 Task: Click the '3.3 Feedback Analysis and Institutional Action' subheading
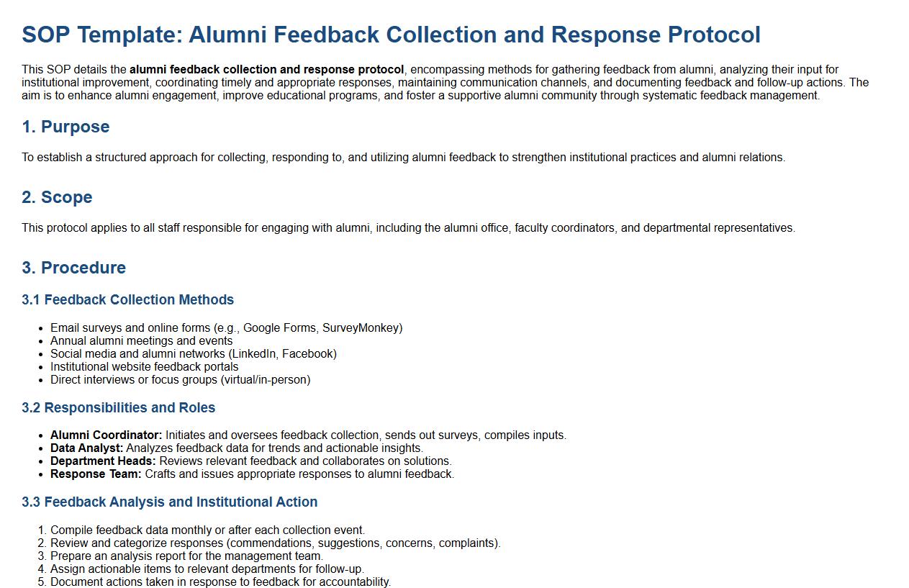(169, 502)
